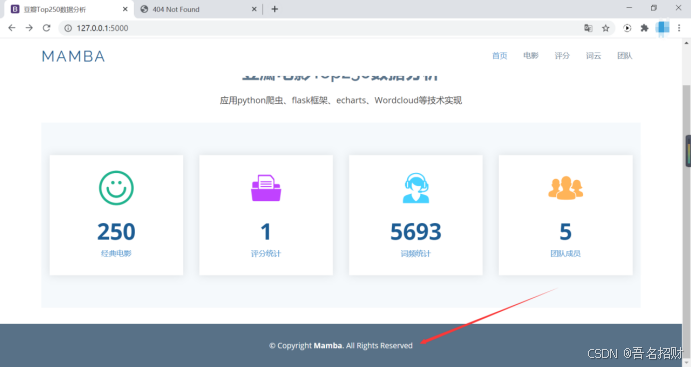692x368 pixels.
Task: Click the number 1 counter
Action: [266, 232]
